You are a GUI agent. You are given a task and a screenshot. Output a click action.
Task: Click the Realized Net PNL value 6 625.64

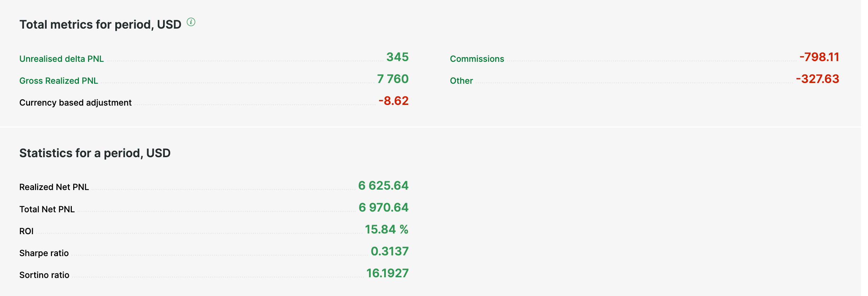pyautogui.click(x=383, y=186)
